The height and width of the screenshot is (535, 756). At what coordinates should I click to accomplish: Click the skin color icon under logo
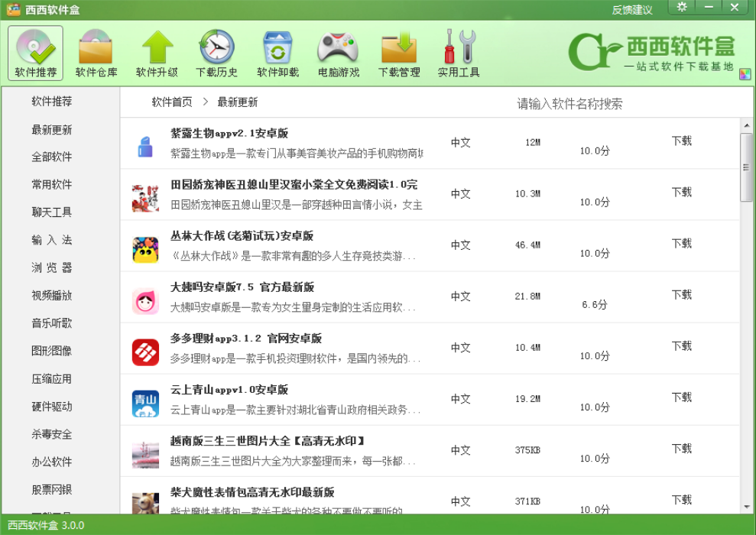745,74
